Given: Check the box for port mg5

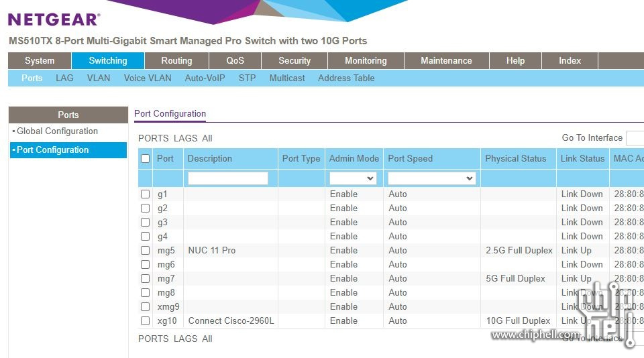Looking at the screenshot, I should [x=146, y=251].
